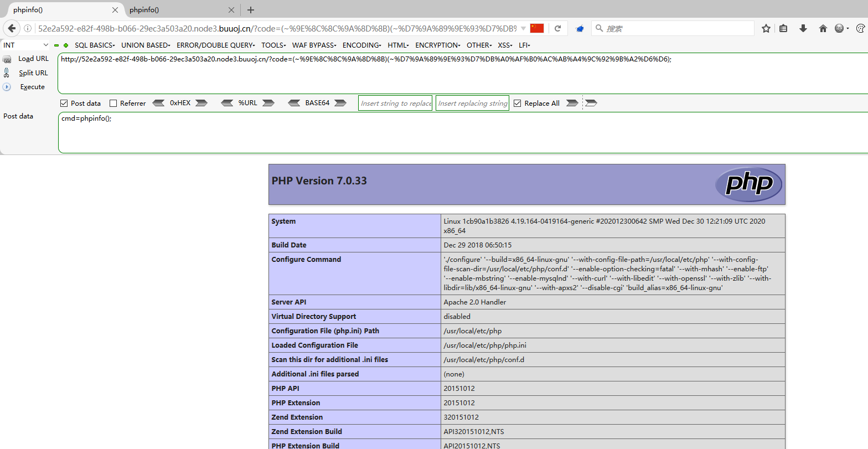This screenshot has width=868, height=449.
Task: Go to the home page icon
Action: (x=823, y=28)
